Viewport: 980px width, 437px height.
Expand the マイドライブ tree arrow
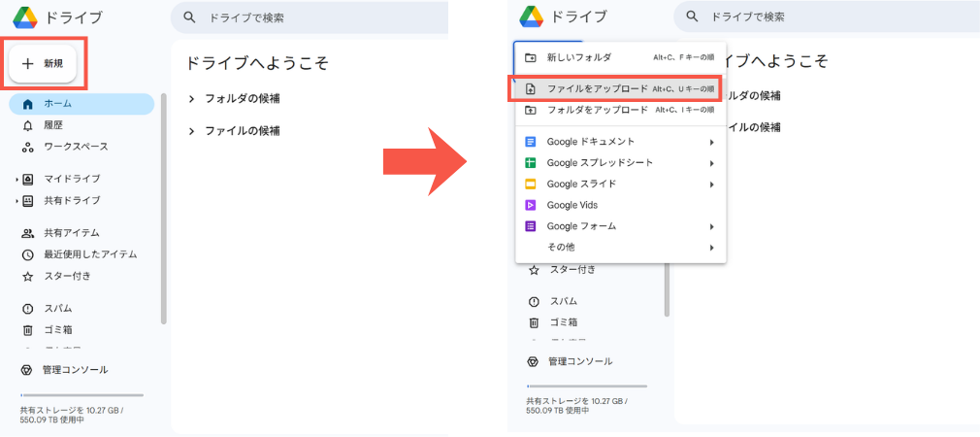coord(16,180)
